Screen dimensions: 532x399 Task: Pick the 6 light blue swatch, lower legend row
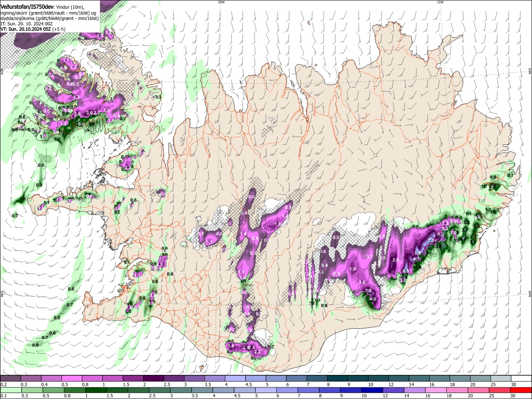click(x=286, y=390)
